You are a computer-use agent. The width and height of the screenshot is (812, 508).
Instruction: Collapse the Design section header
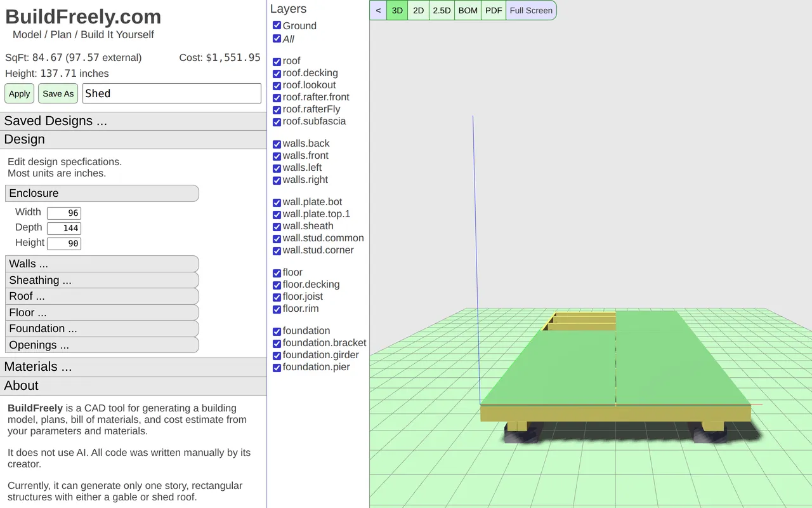(133, 139)
